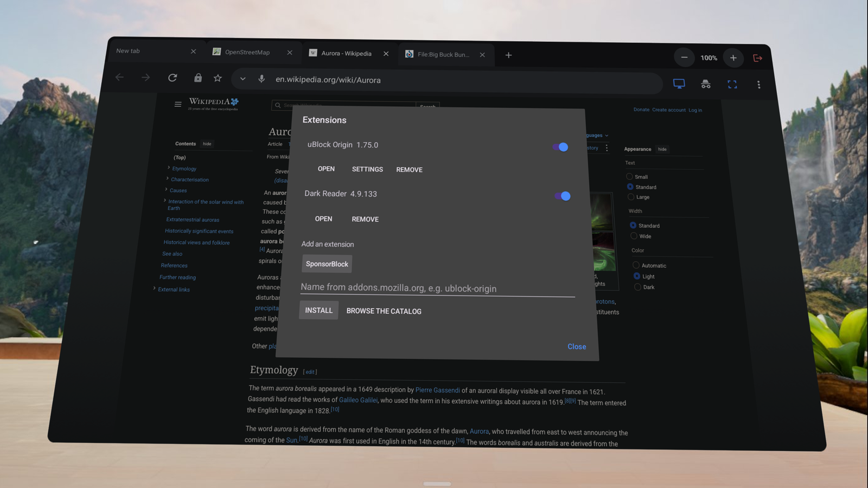The image size is (868, 488).
Task: Open the site security lock info
Action: 198,78
